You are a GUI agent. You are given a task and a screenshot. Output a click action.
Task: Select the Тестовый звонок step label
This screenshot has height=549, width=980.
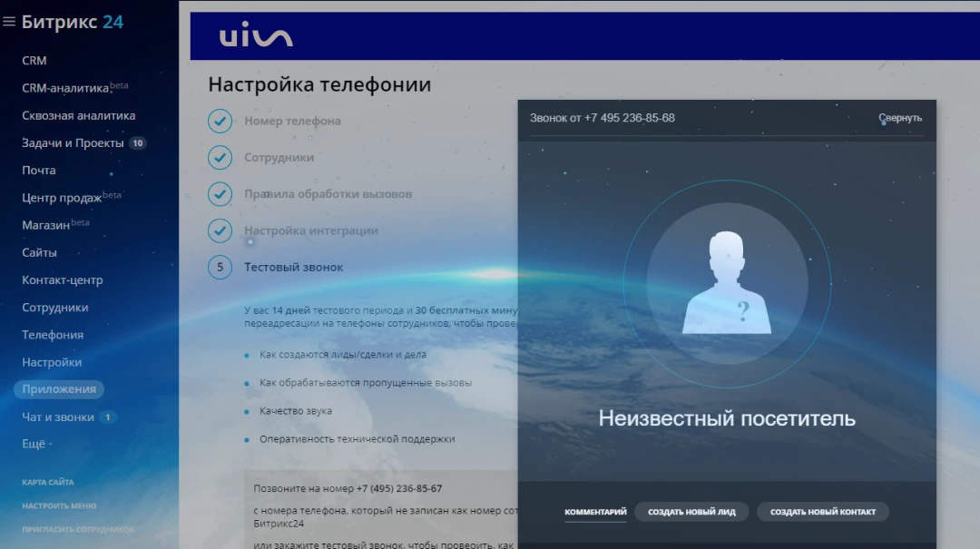coord(294,268)
